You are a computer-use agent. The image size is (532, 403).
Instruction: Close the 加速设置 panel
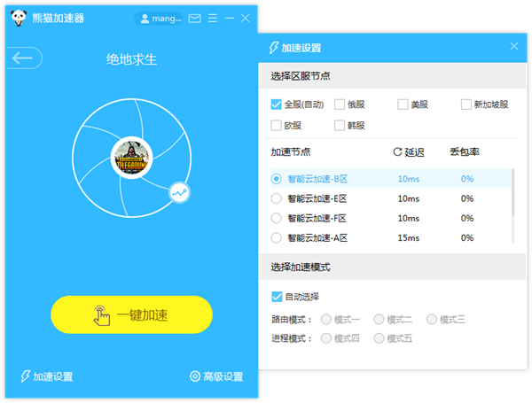point(513,47)
